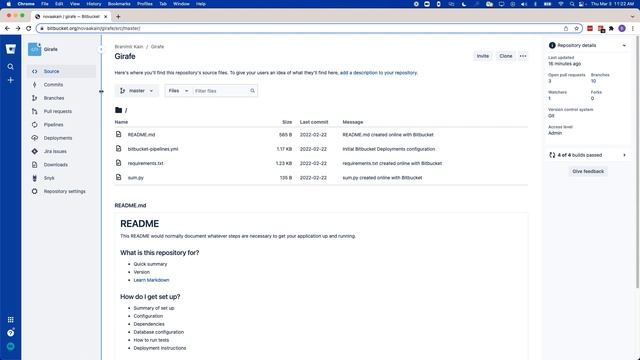The image size is (640, 360).
Task: Open the bitbucket-pipelines.yml file link
Action: (153, 149)
